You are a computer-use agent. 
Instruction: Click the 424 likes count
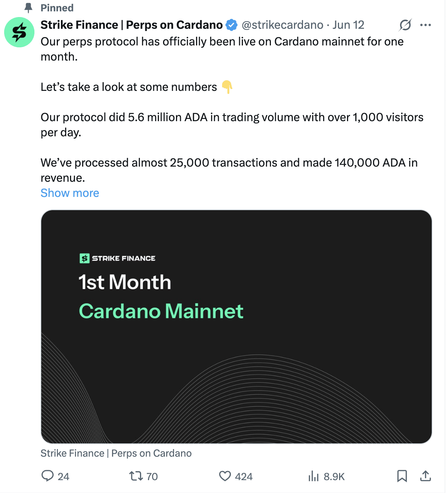tap(244, 476)
